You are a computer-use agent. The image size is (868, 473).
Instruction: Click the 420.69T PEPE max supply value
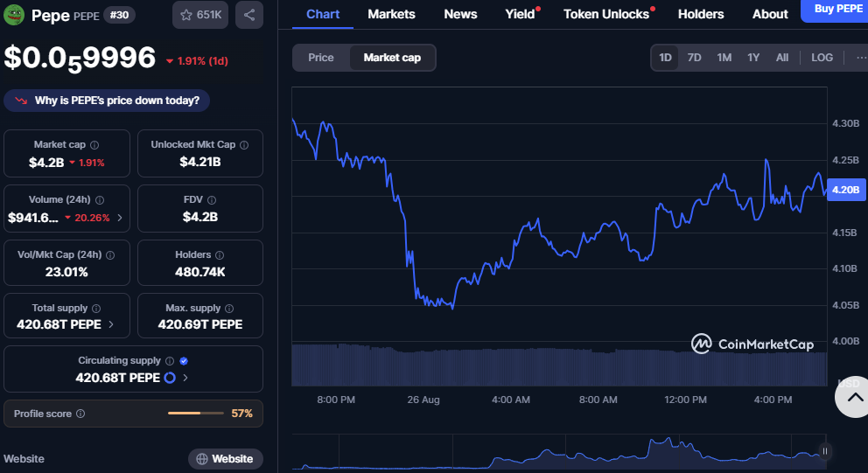(199, 324)
